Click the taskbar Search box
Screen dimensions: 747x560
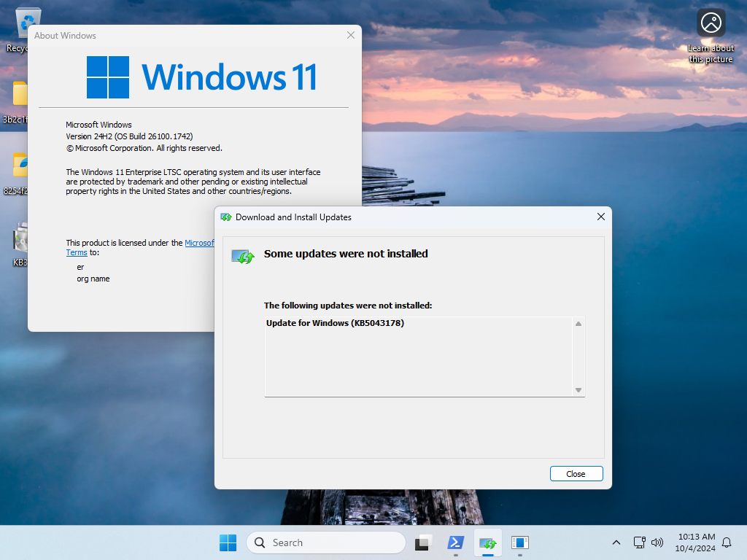pos(326,542)
